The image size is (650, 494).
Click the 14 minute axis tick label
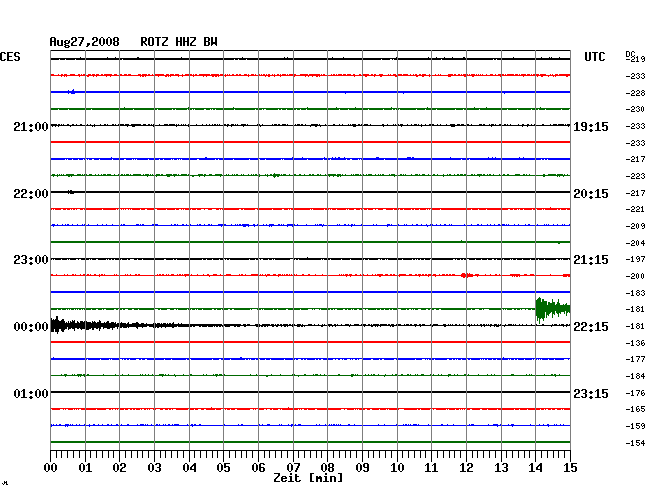coord(535,468)
